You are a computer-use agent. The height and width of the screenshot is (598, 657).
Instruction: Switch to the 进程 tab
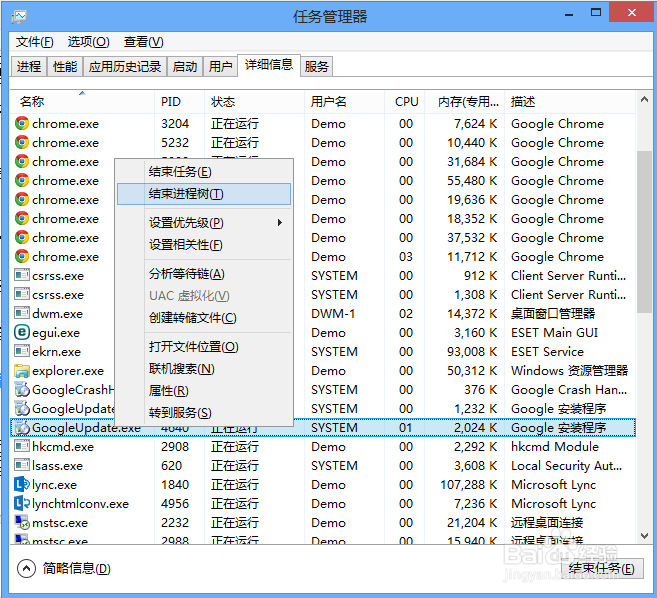tap(29, 66)
